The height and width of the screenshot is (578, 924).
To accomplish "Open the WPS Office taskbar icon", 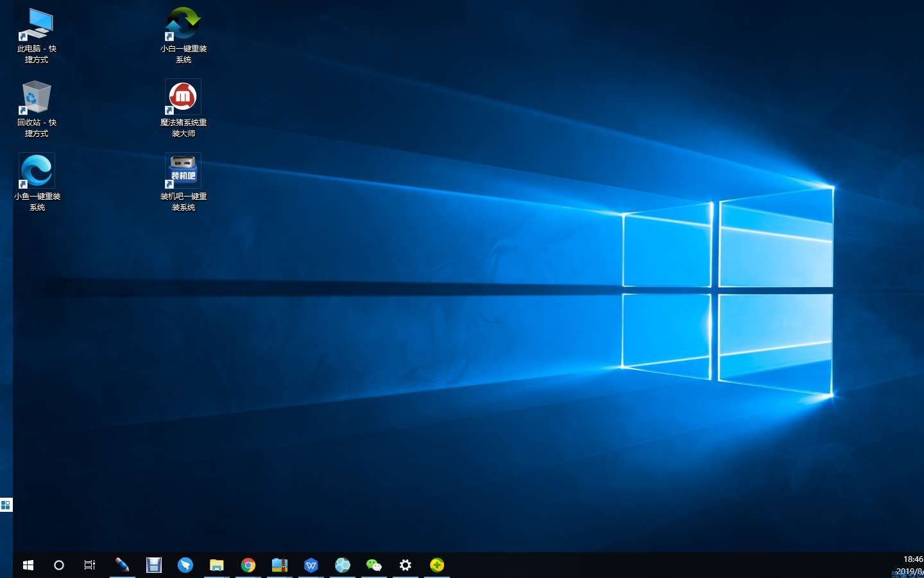I will point(311,565).
